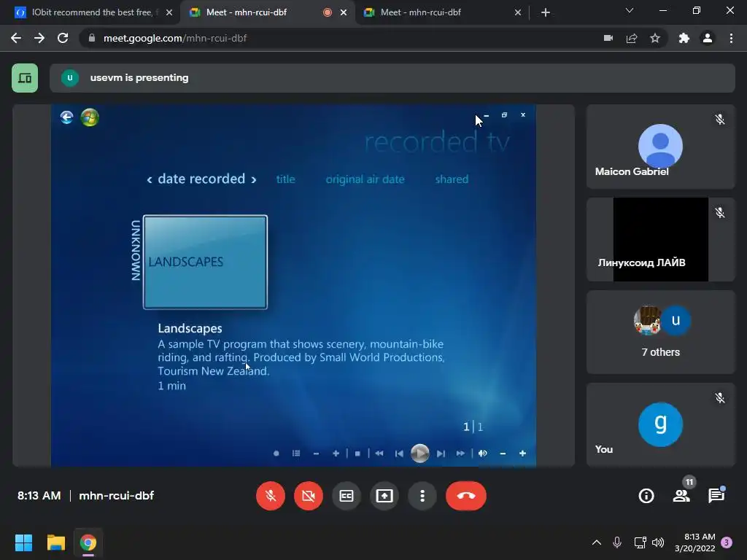Click the Present now button
747x560 pixels.
(x=384, y=496)
